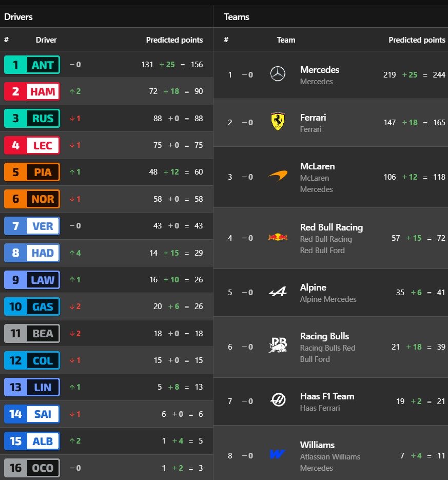This screenshot has width=448, height=480.
Task: Click GAS's down 2 position change
Action: [x=75, y=306]
